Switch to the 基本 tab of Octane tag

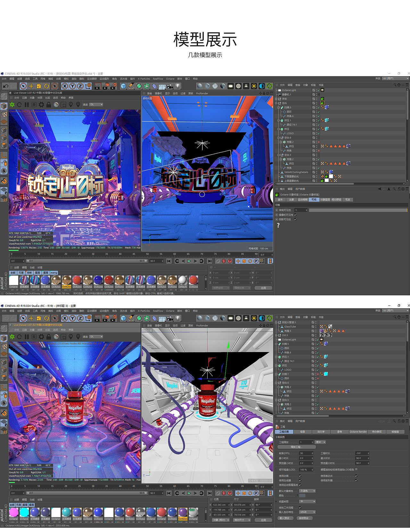click(280, 200)
